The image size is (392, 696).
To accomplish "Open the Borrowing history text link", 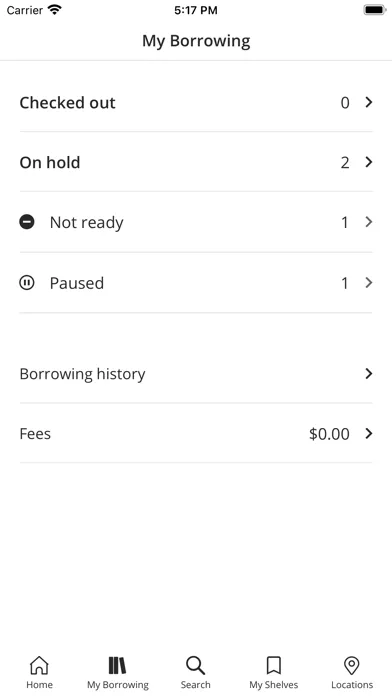I will [x=82, y=374].
